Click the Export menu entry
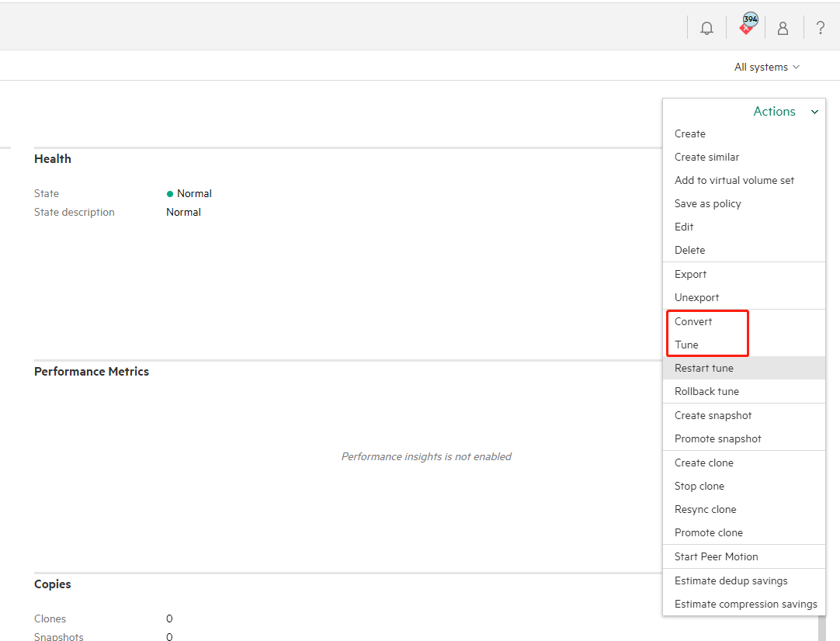840x641 pixels. click(690, 274)
